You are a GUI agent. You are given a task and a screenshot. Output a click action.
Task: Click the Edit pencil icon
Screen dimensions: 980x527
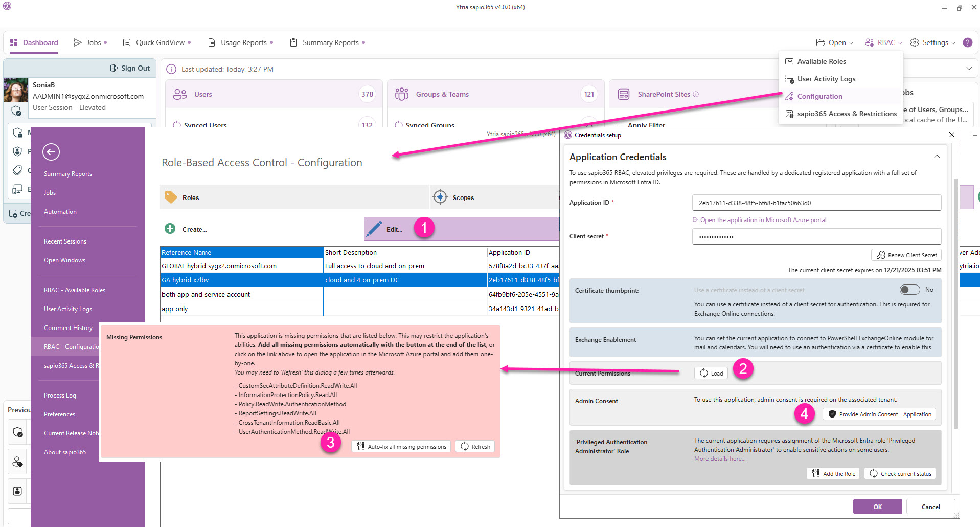tap(374, 229)
